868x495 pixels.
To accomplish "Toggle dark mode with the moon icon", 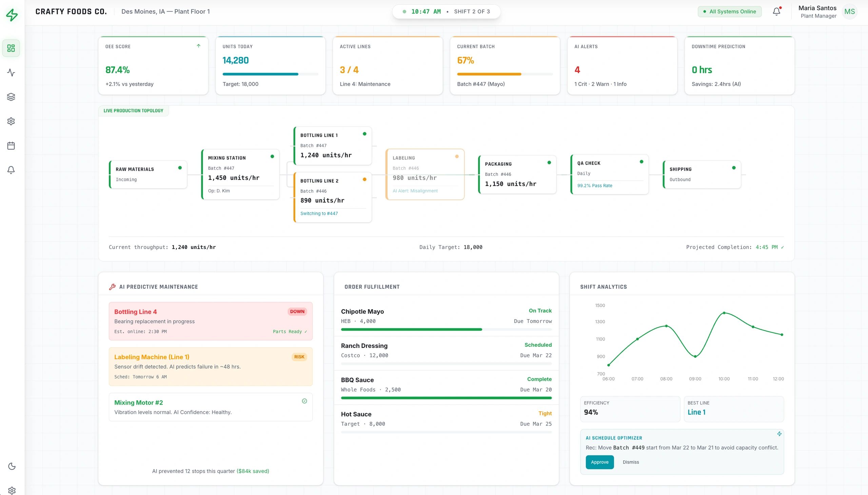I will (12, 467).
